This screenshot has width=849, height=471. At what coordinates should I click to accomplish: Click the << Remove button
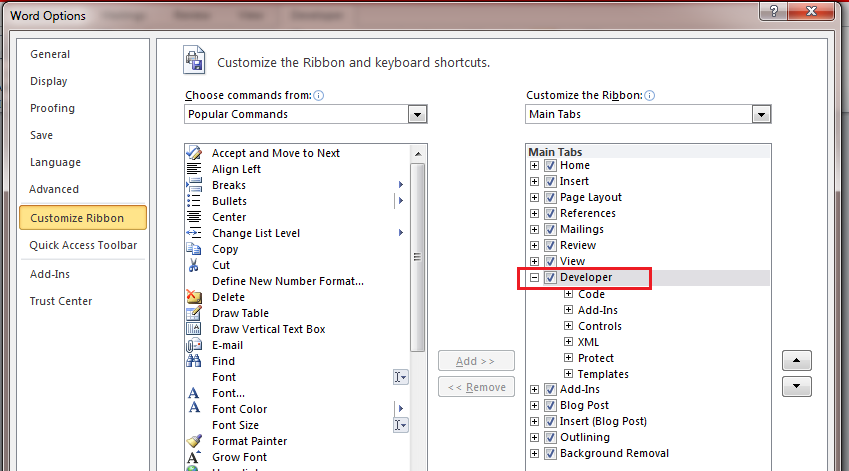476,387
